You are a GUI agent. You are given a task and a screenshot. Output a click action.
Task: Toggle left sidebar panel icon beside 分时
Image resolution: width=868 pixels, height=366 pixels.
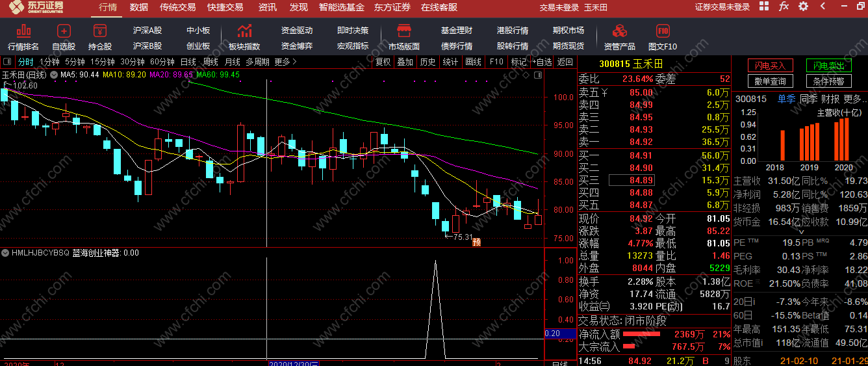point(8,62)
